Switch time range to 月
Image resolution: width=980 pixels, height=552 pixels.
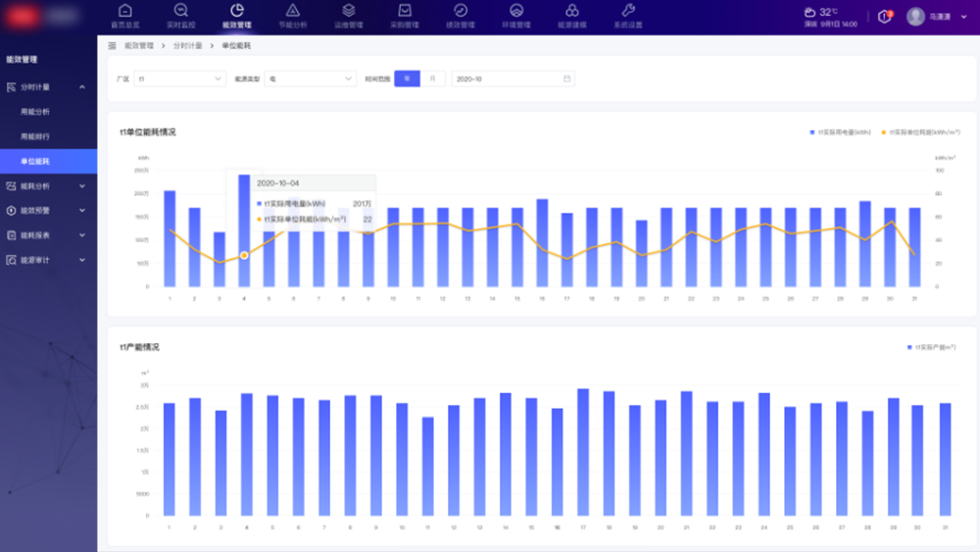coord(433,78)
